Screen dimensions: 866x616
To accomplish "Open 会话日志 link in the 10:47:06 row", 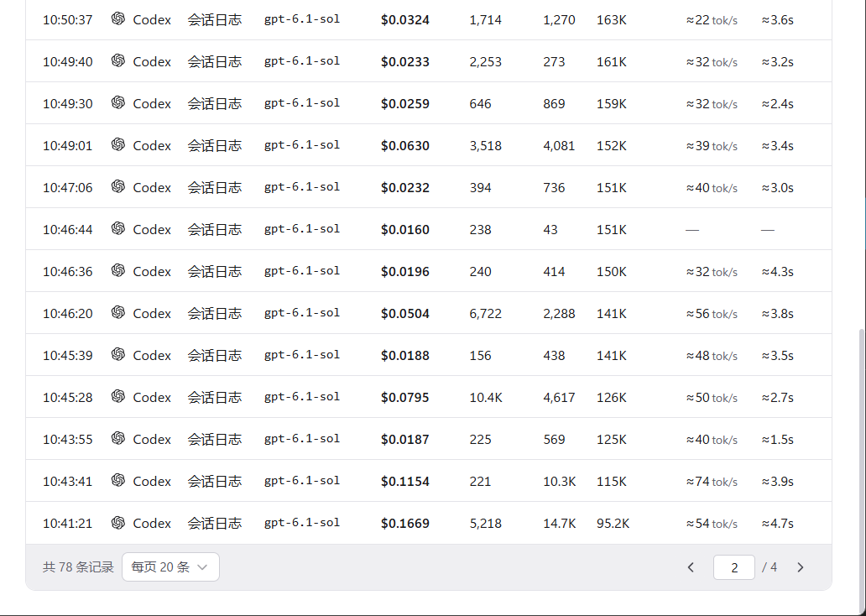I will [214, 187].
